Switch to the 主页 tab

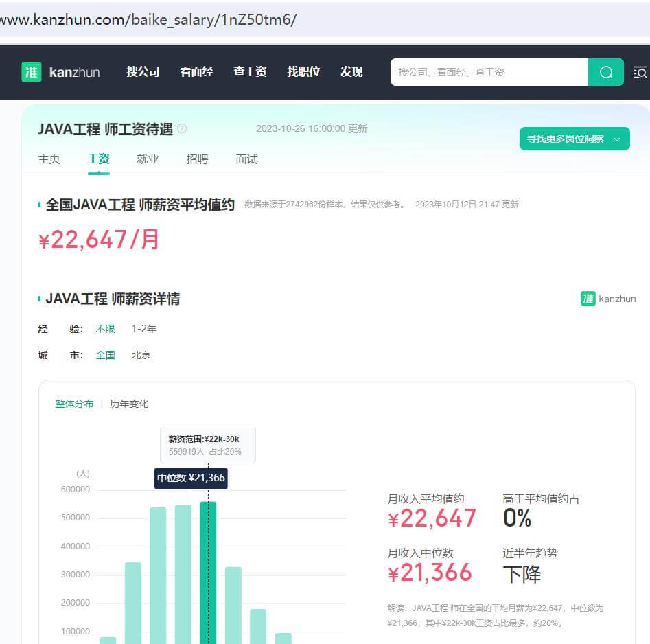point(49,159)
